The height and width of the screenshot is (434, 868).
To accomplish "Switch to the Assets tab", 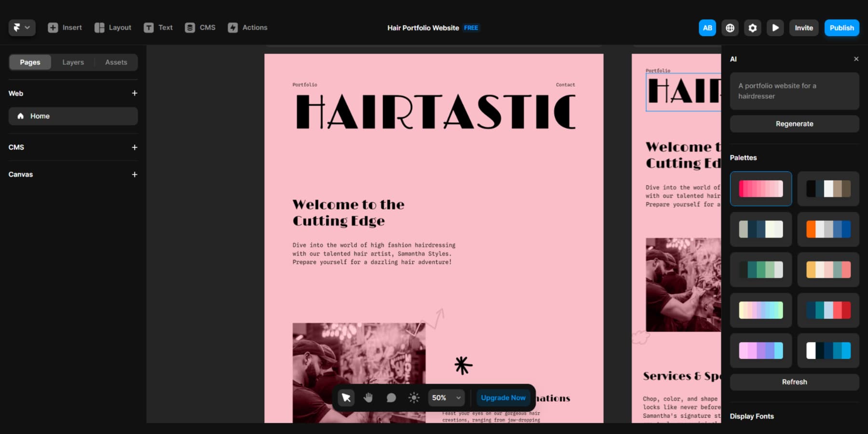I will (x=116, y=62).
